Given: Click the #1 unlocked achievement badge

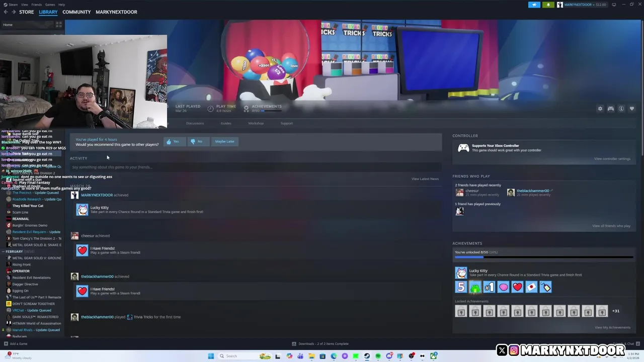Looking at the screenshot, I should click(489, 287).
